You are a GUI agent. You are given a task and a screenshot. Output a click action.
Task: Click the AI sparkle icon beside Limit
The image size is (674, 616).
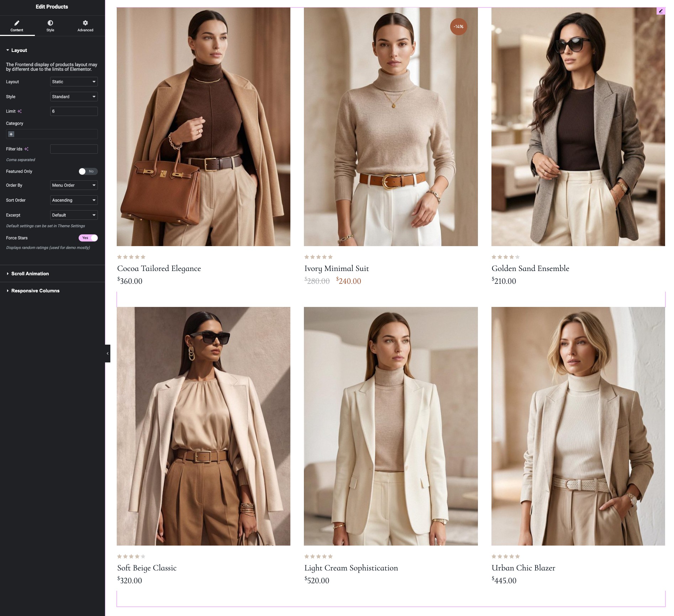(20, 111)
